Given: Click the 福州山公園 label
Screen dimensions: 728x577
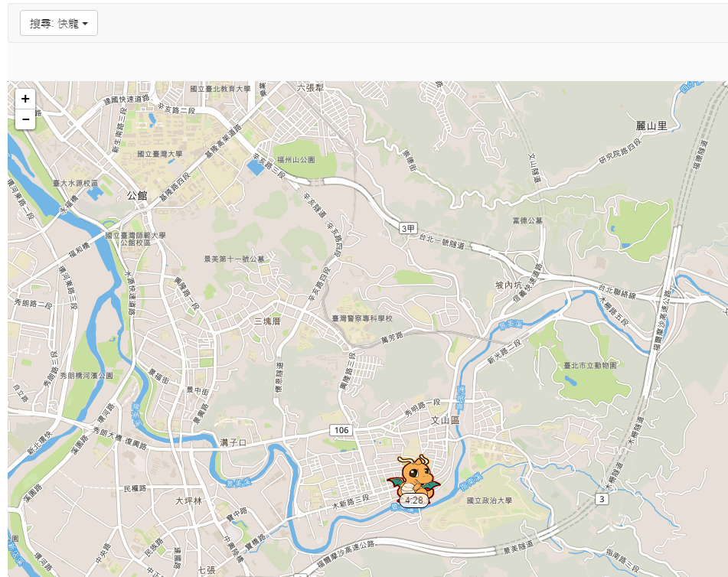Looking at the screenshot, I should (295, 160).
